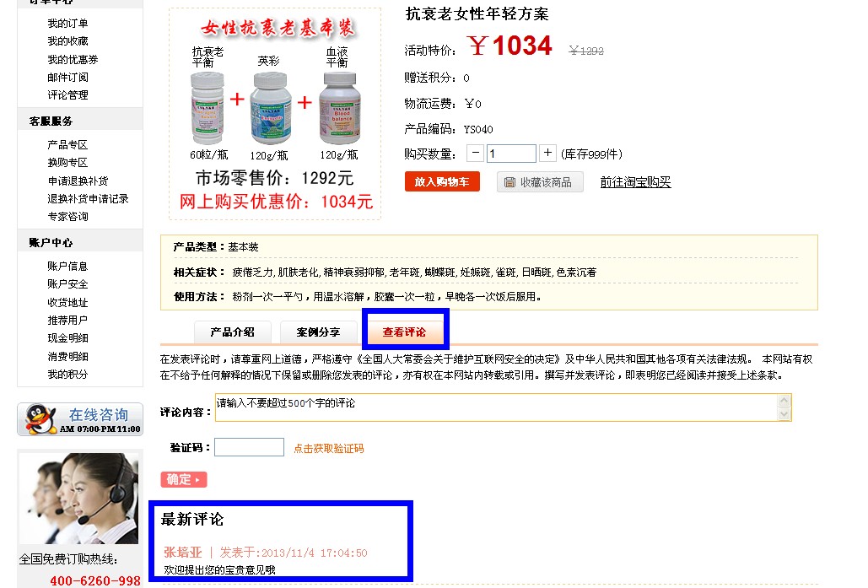
Task: Switch to 产品介绍 tab
Action: [233, 332]
